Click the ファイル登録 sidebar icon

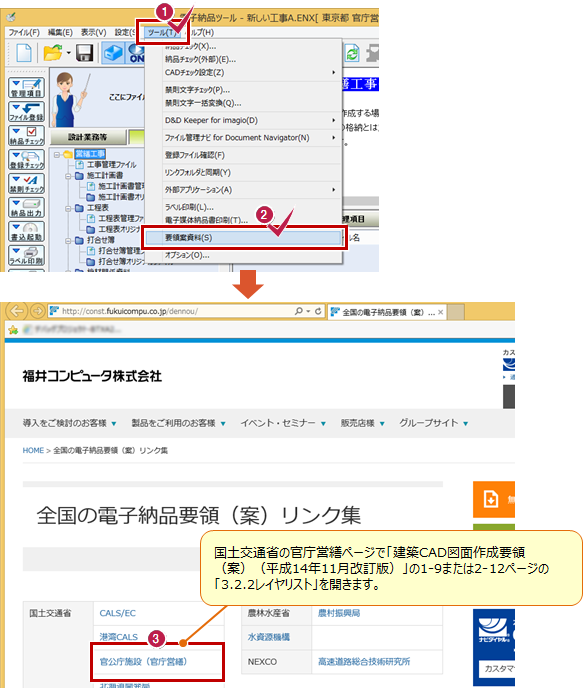pos(27,112)
